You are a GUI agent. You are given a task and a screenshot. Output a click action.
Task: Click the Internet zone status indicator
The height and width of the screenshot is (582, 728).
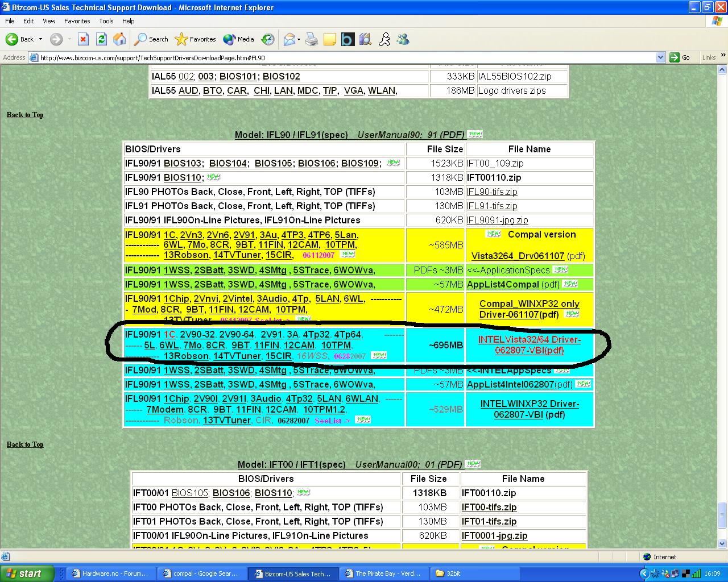[660, 557]
